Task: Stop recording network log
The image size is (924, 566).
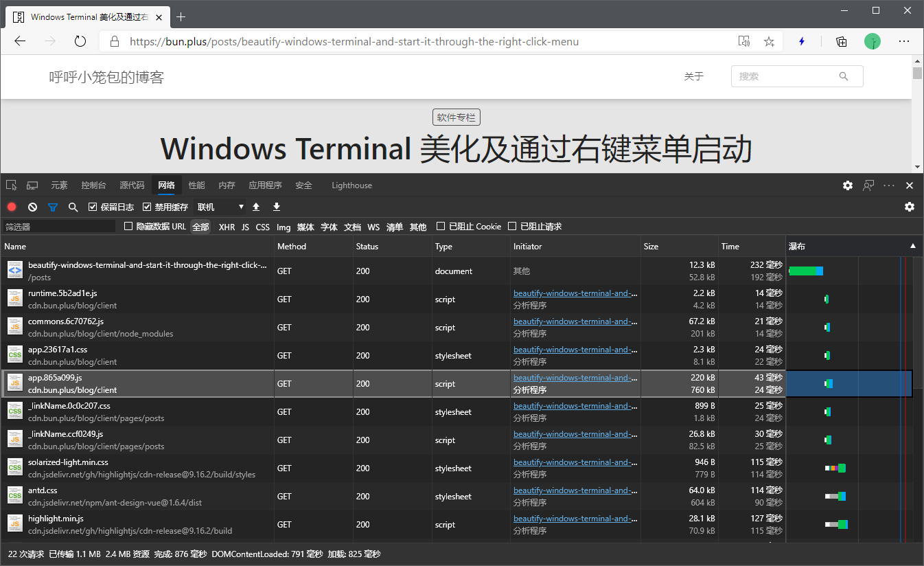Action: click(x=12, y=207)
